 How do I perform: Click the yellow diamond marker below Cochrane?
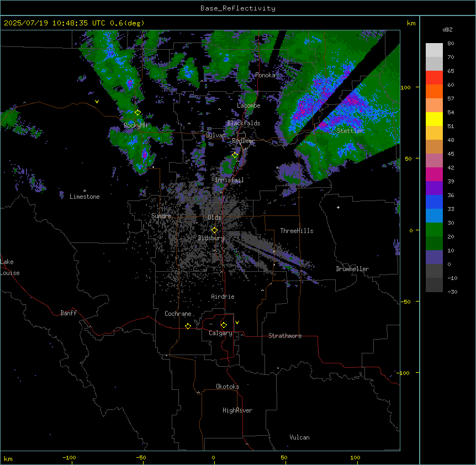[188, 326]
